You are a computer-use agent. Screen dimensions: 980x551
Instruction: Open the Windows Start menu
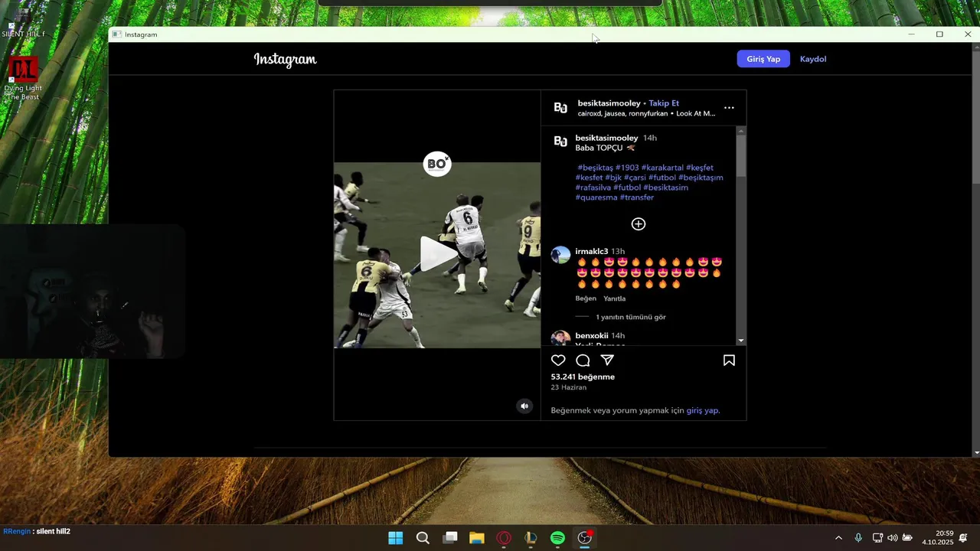tap(396, 538)
